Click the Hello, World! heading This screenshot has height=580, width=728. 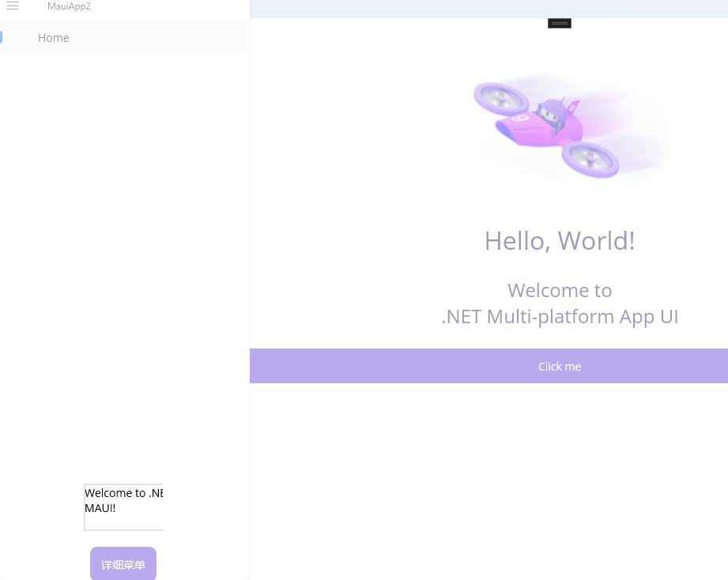coord(560,241)
